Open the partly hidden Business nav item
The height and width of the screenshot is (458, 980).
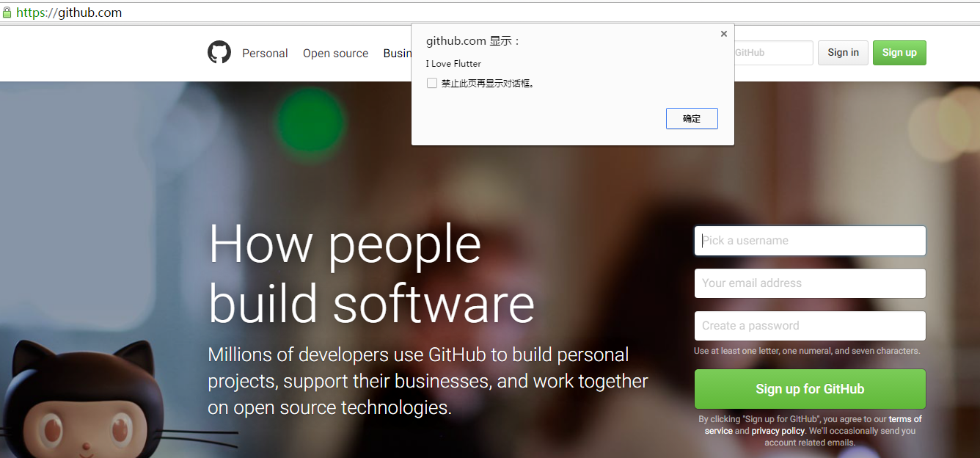[x=398, y=53]
